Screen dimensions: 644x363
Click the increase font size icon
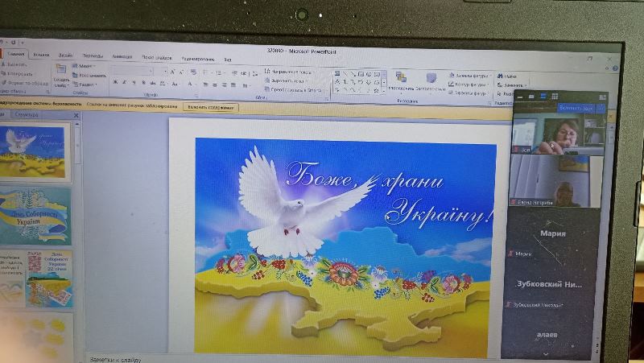point(173,72)
